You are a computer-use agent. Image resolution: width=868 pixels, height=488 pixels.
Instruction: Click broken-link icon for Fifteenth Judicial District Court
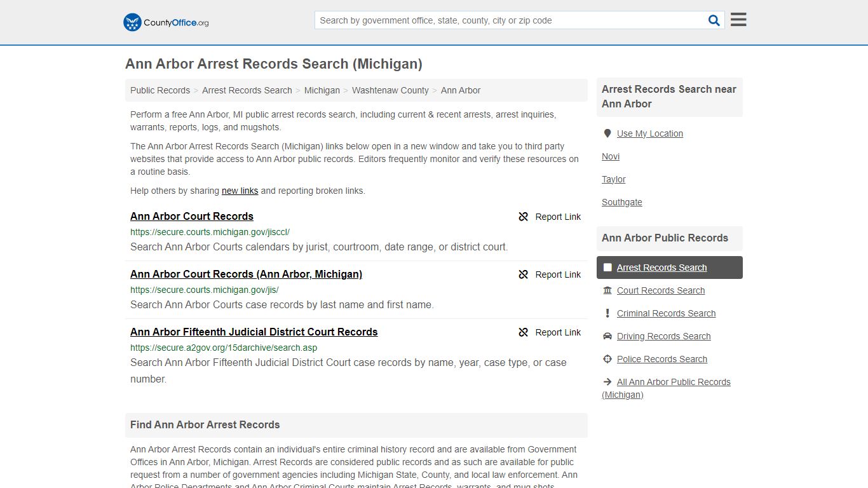coord(524,332)
